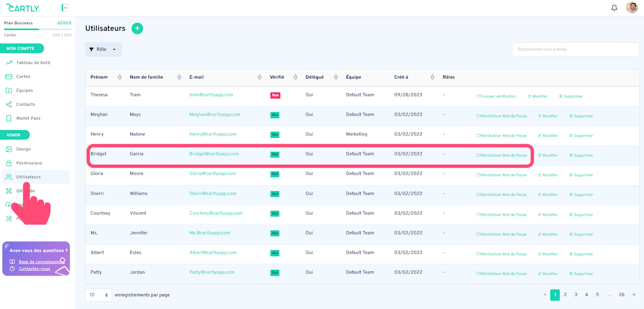Open Équipes section in sidebar
Screen dimensions: 644x309
pyautogui.click(x=24, y=91)
